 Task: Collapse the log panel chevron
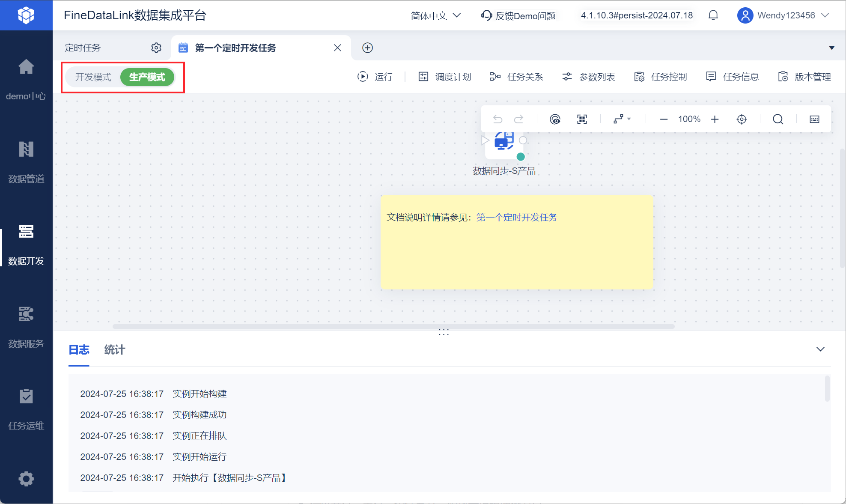coord(820,349)
